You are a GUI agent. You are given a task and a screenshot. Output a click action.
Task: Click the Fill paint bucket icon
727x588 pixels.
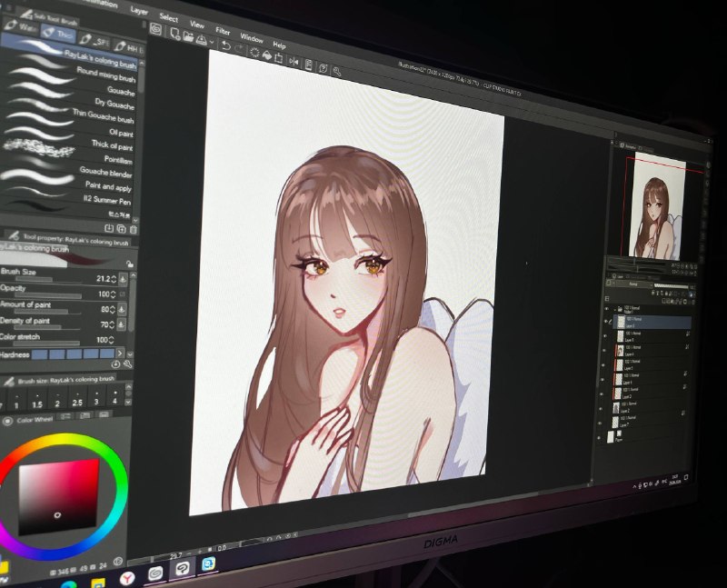tap(266, 55)
